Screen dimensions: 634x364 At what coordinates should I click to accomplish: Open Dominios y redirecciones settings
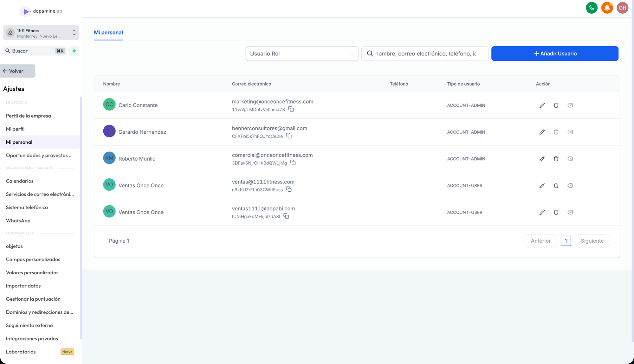pos(40,312)
